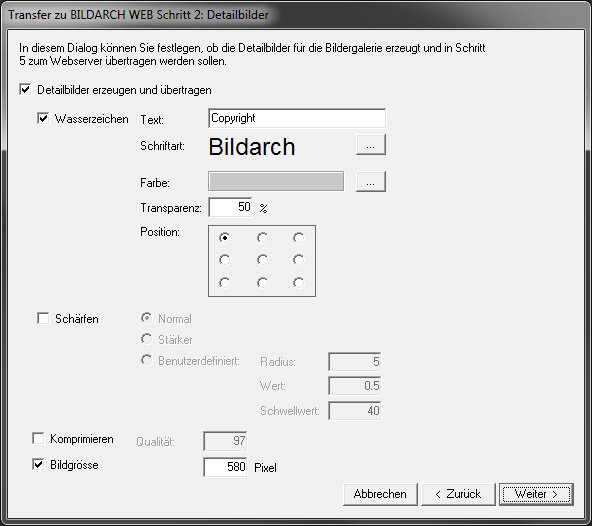Viewport: 592px width, 526px height.
Task: Go back with the Zurück button
Action: (x=458, y=494)
